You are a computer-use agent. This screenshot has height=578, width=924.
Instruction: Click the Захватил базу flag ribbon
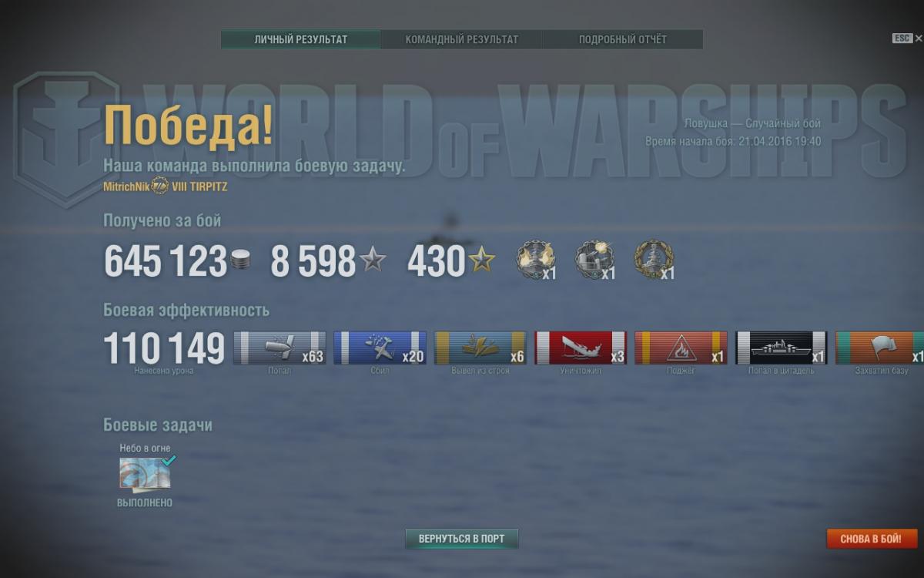879,348
